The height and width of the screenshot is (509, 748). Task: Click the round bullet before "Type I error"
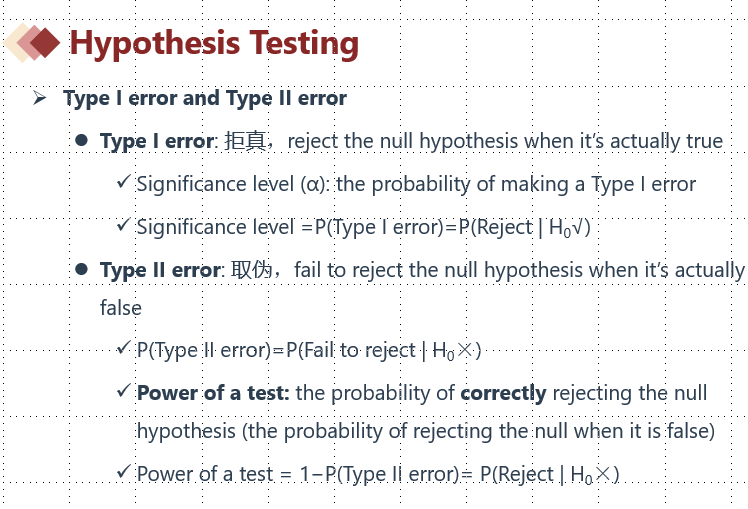[82, 141]
